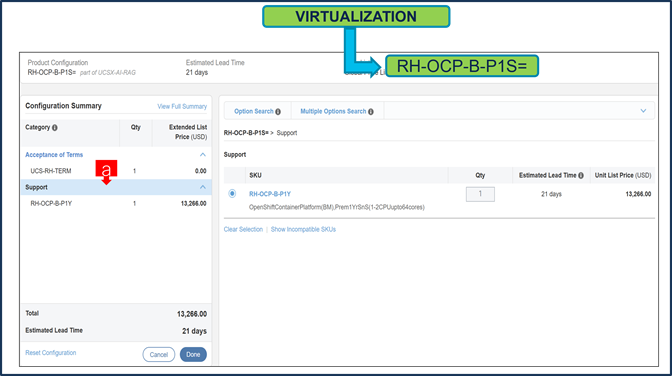Click the Reset Configuration link
The image size is (672, 376).
[51, 353]
